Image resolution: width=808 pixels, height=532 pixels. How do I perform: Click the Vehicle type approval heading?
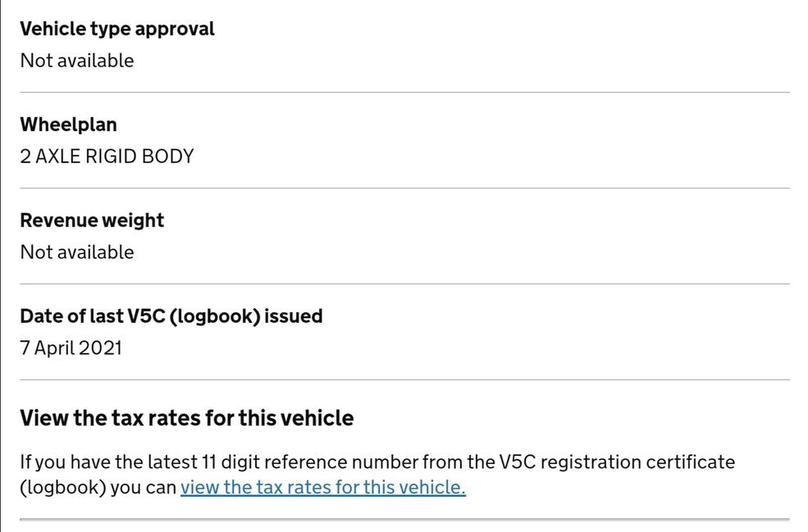117,29
